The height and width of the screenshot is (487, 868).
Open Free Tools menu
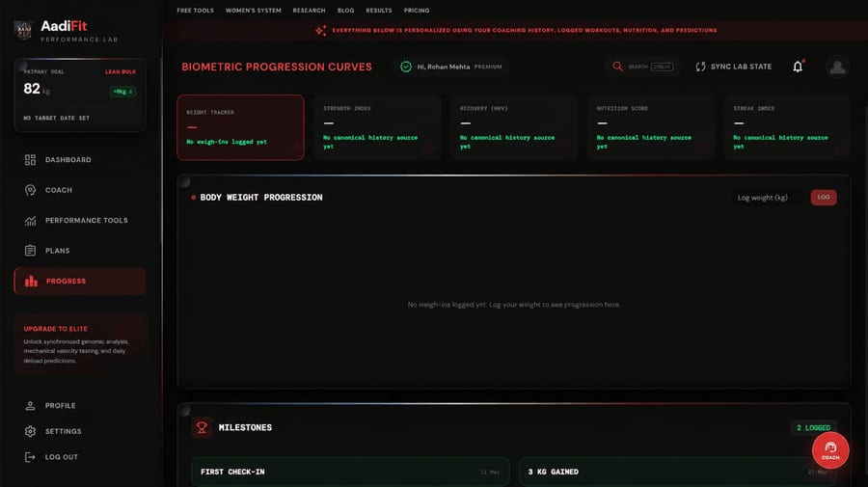pos(195,11)
